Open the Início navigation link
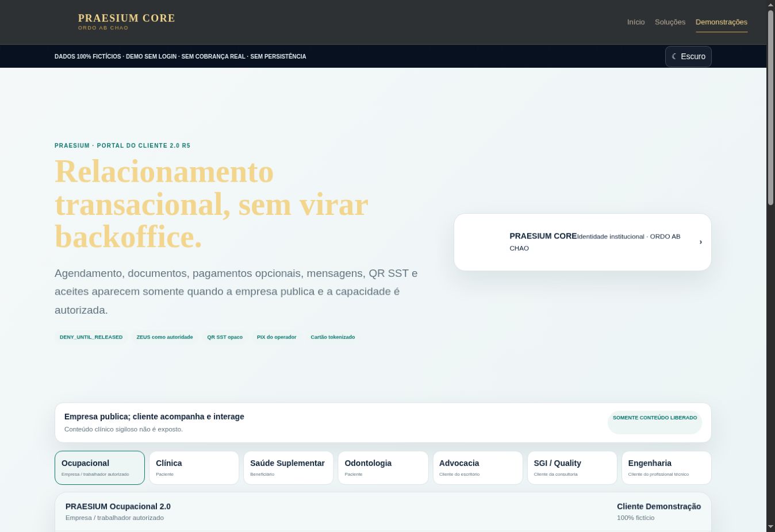The image size is (775, 532). pos(636,22)
